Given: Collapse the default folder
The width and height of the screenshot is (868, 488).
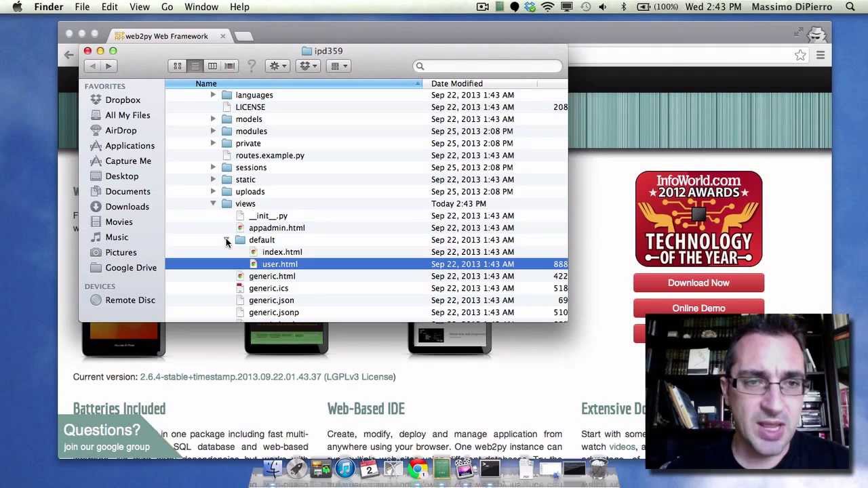Looking at the screenshot, I should click(226, 240).
